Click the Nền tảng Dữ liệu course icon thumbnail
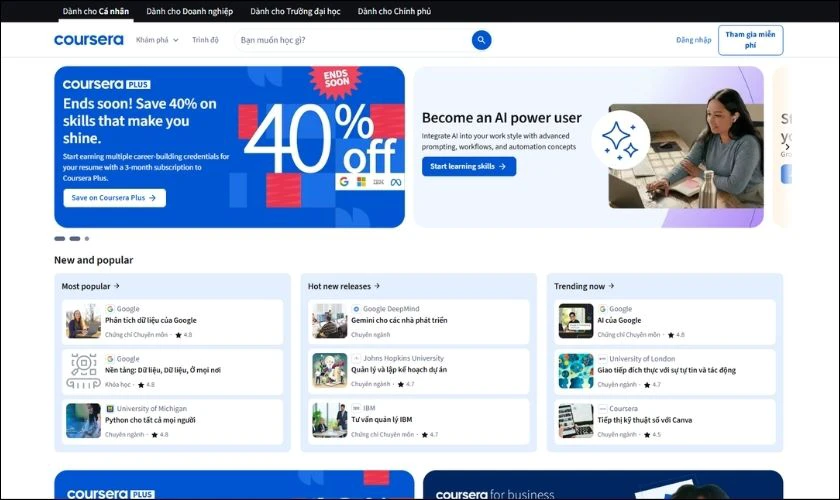 coord(83,371)
